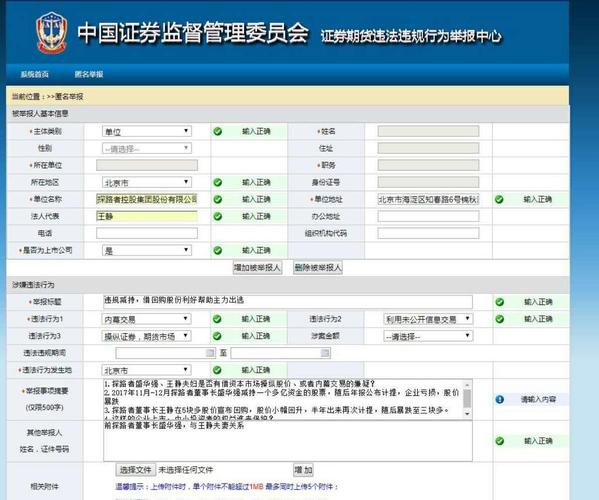The width and height of the screenshot is (599, 500).
Task: Open the start date calendar icon
Action: click(x=210, y=353)
